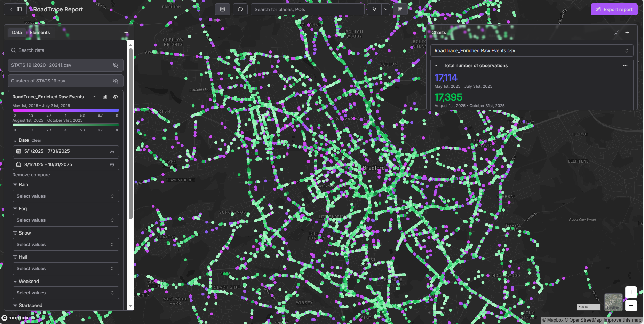
Task: Open presets icon for 5/1/2025 - 7/31/2025 range
Action: pyautogui.click(x=112, y=151)
